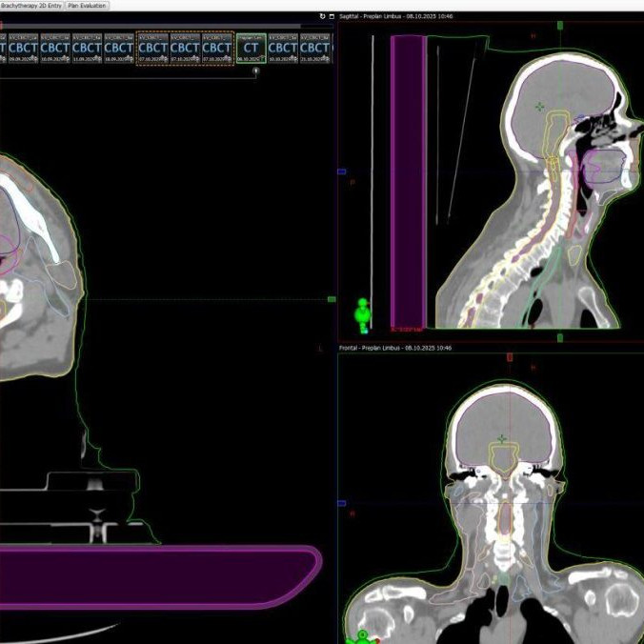Screen dimensions: 644x644
Task: Click the green slice handle below sagittal view
Action: click(560, 337)
